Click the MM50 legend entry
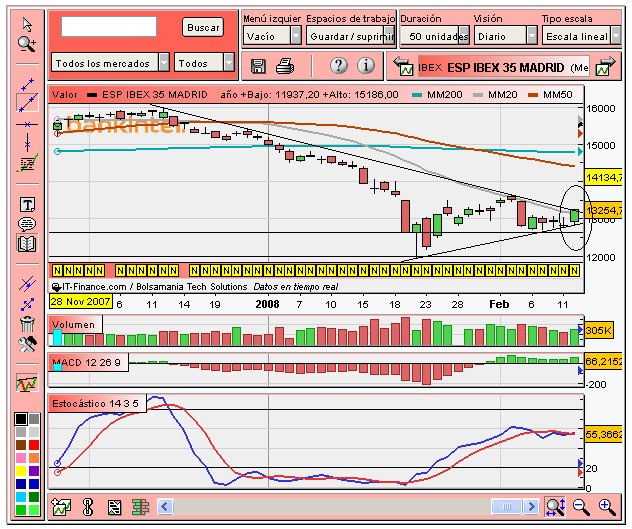632x529 pixels. 550,95
